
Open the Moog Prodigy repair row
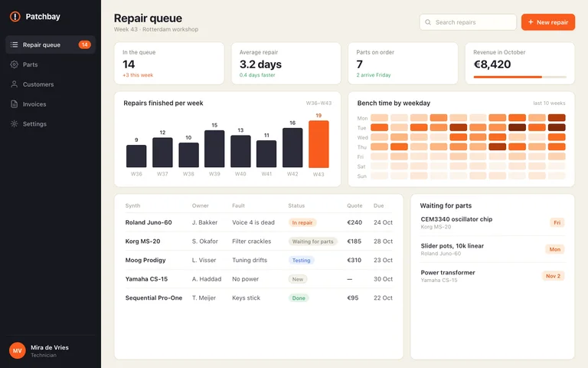[259, 260]
